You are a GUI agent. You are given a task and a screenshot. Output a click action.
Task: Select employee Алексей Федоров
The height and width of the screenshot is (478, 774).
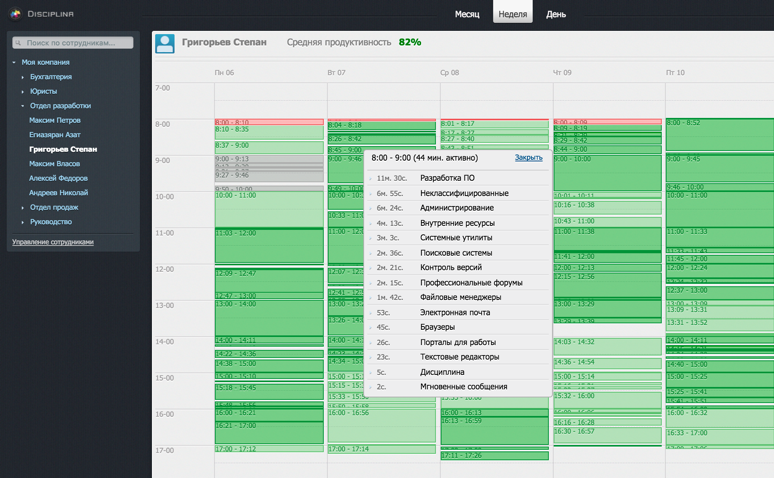[58, 178]
